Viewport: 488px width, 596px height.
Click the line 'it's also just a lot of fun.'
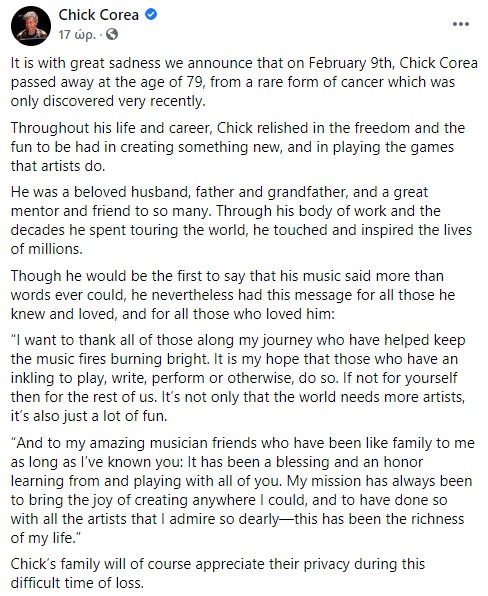(x=89, y=416)
